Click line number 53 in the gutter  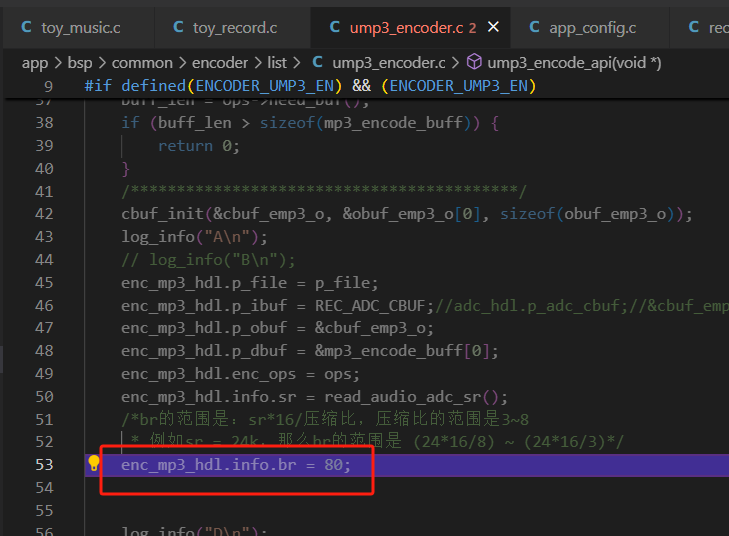44,464
